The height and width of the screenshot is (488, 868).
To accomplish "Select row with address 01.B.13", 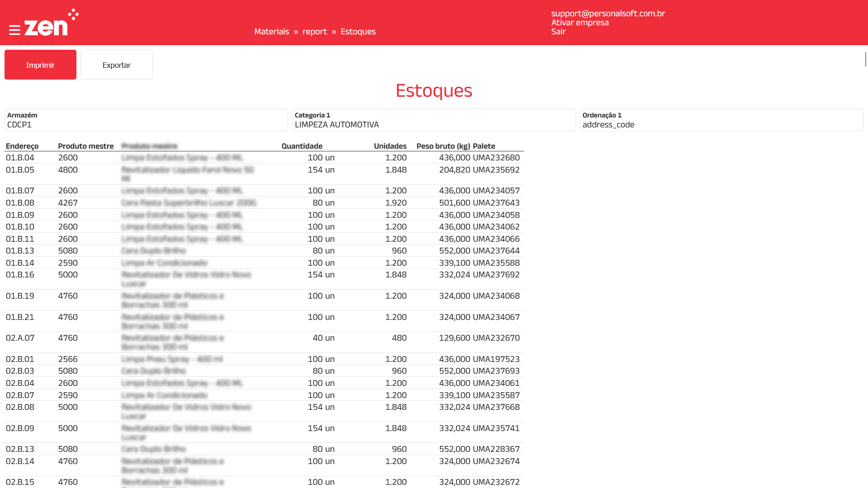I will (x=20, y=251).
